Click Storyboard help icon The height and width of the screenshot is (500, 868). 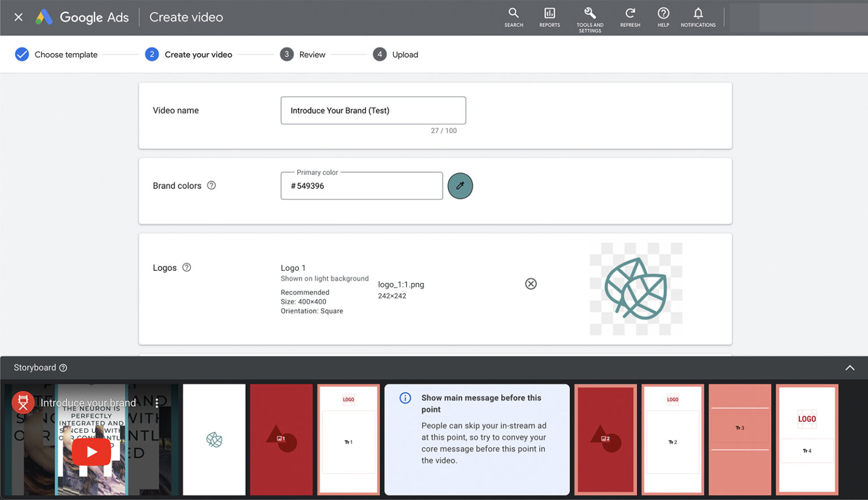pos(63,368)
